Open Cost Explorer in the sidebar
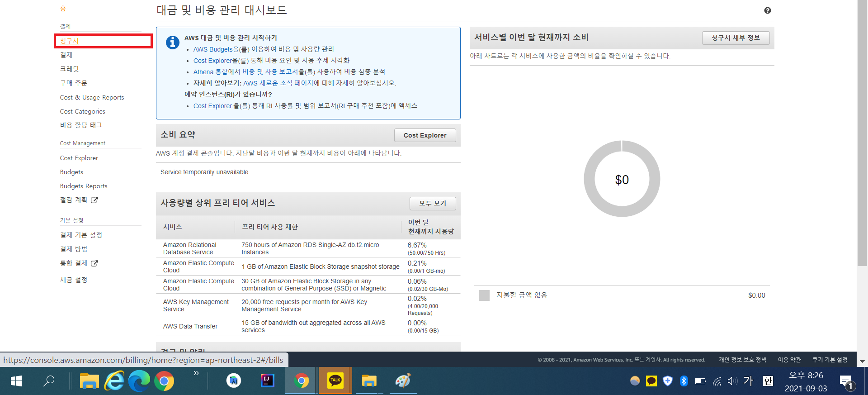Screen dimensions: 868x395 click(x=79, y=158)
